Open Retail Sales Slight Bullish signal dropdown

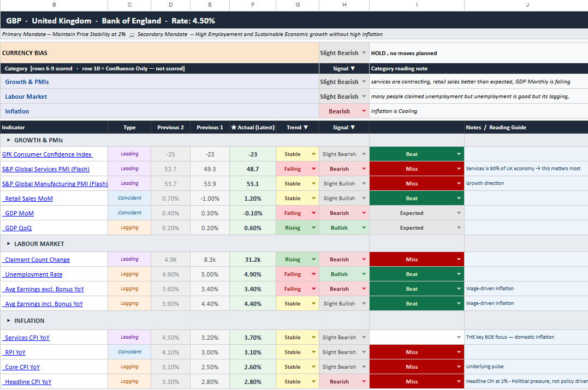click(x=364, y=198)
